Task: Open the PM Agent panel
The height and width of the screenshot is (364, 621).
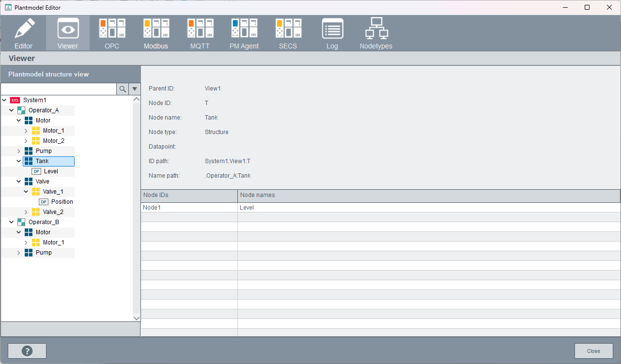Action: [x=244, y=33]
